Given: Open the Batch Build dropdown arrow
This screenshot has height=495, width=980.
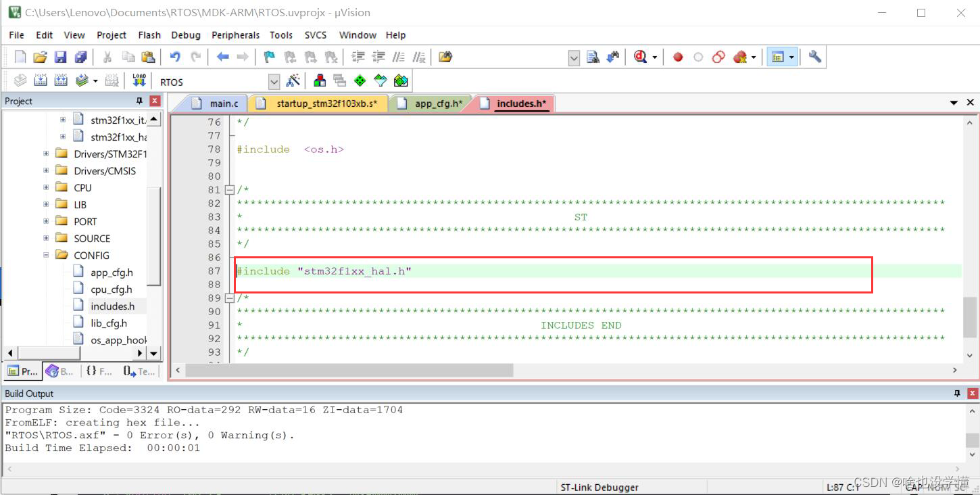Looking at the screenshot, I should click(x=95, y=81).
